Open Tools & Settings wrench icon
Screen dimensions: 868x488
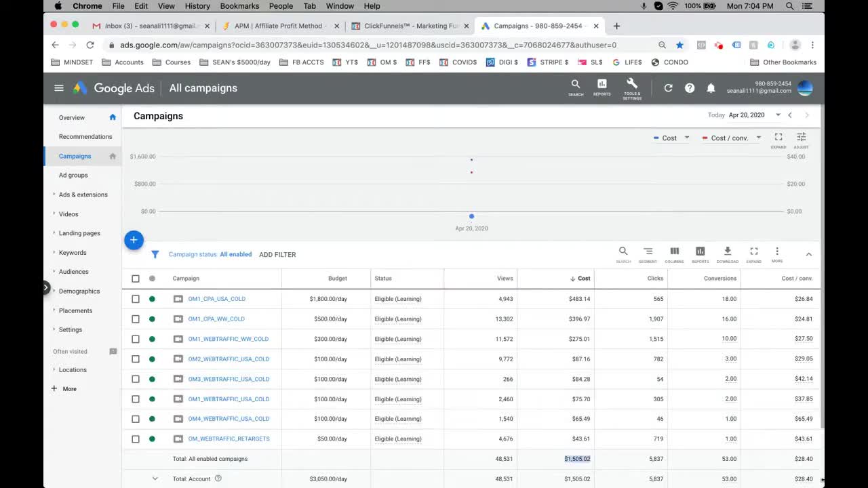(632, 84)
